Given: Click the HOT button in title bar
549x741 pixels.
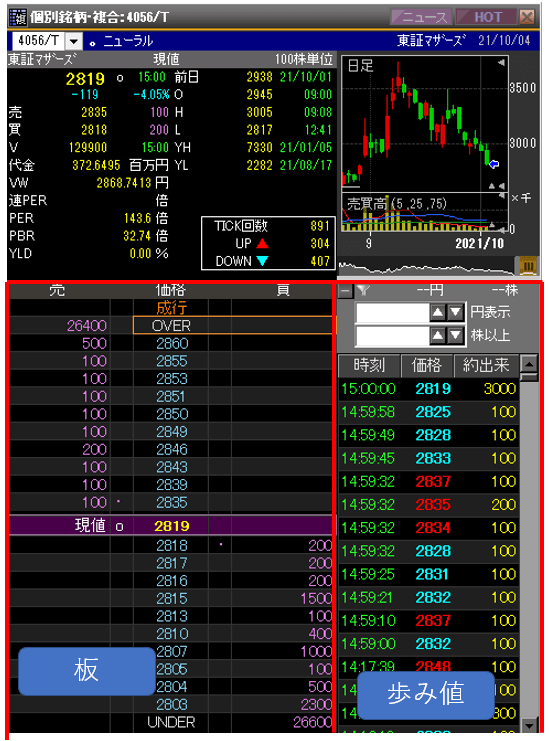Looking at the screenshot, I should pyautogui.click(x=486, y=17).
